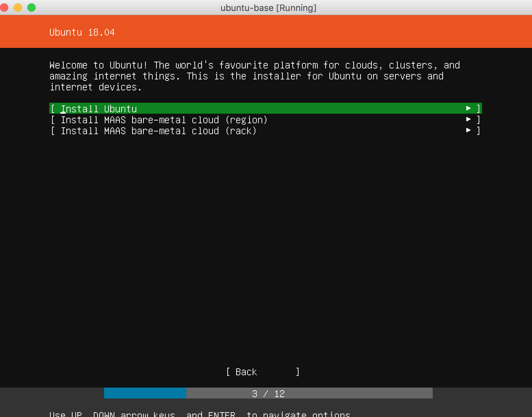
Task: Choose Install MAAS bare-metal cloud (region)
Action: coord(265,120)
